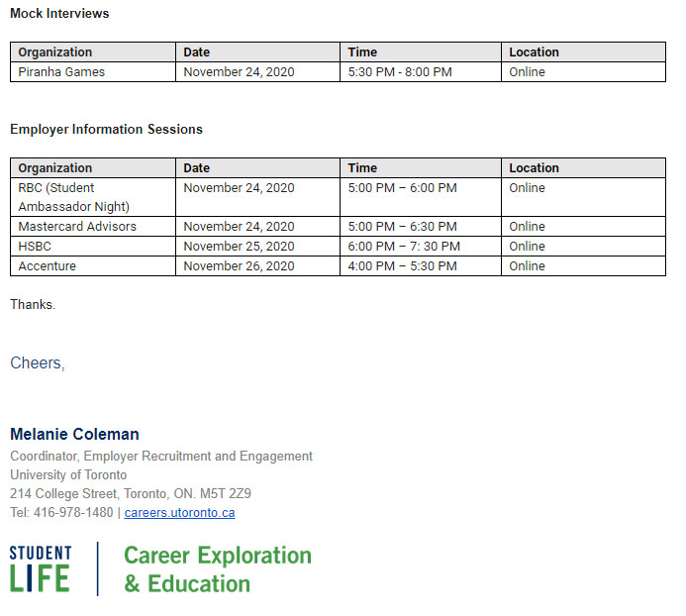Screen dimensions: 686x616
Task: Click the Piranha Games row 'Online' cell
Action: click(x=584, y=72)
